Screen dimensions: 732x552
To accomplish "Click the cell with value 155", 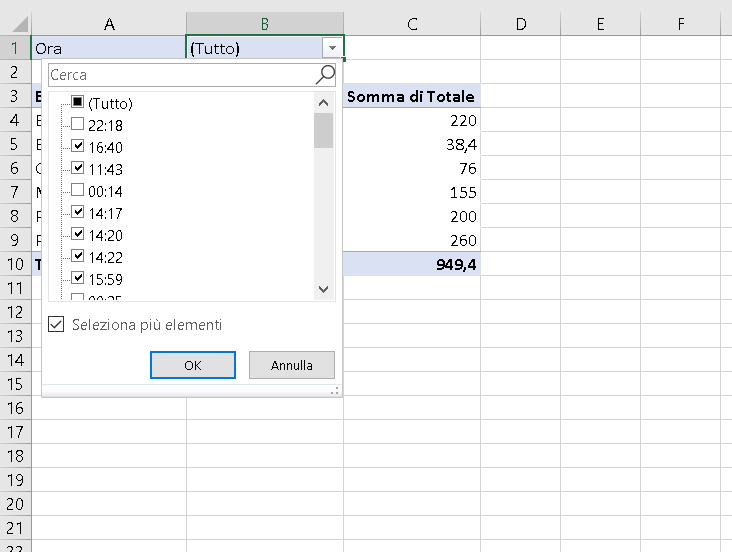I will [x=412, y=192].
